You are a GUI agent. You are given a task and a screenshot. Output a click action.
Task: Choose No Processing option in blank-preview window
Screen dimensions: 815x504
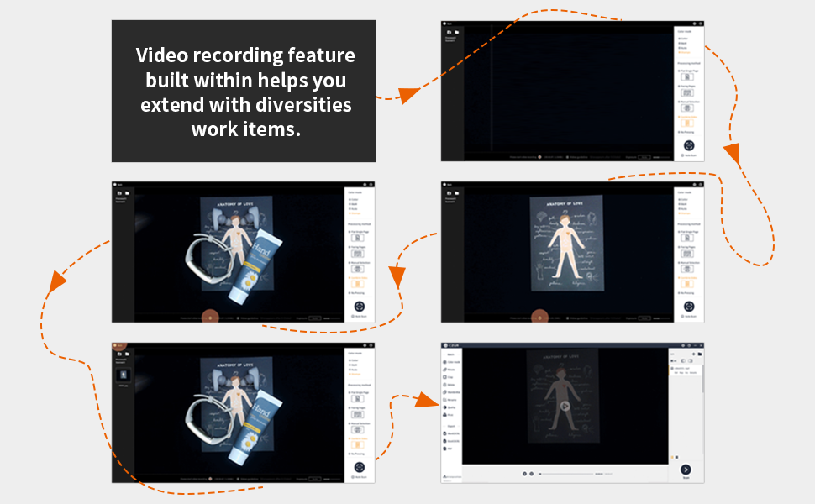click(x=686, y=132)
